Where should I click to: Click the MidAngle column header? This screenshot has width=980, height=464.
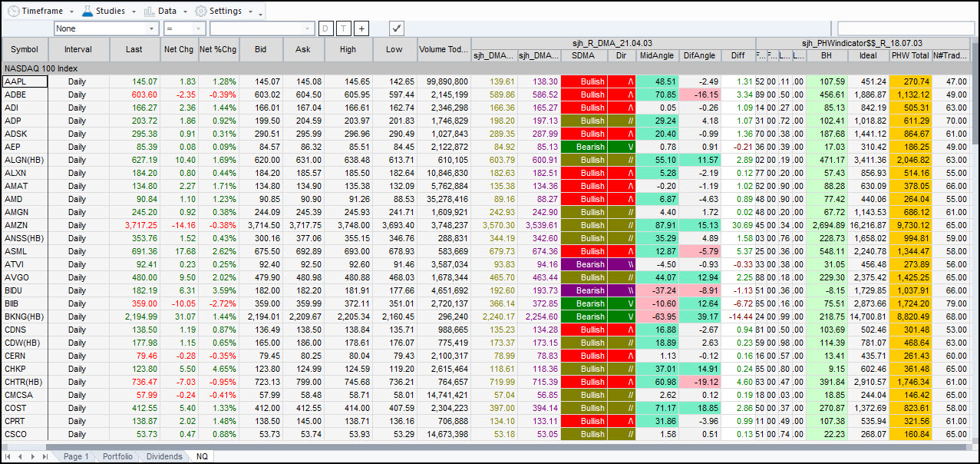(657, 55)
